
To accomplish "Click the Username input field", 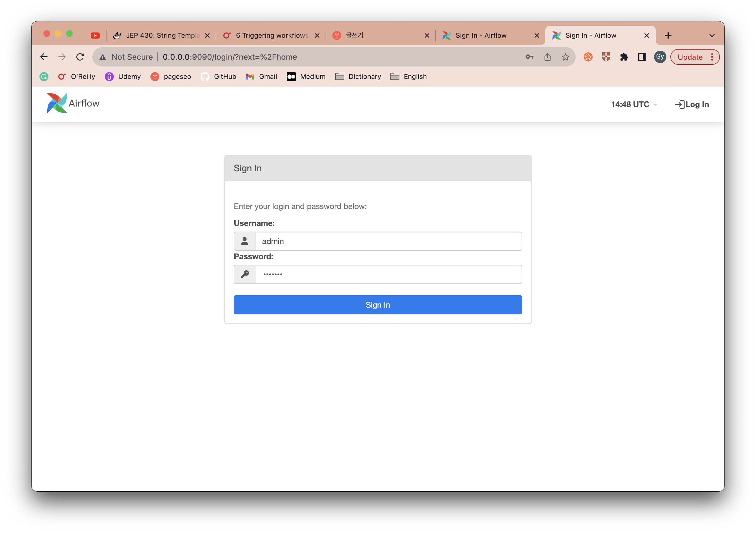I will coord(388,241).
